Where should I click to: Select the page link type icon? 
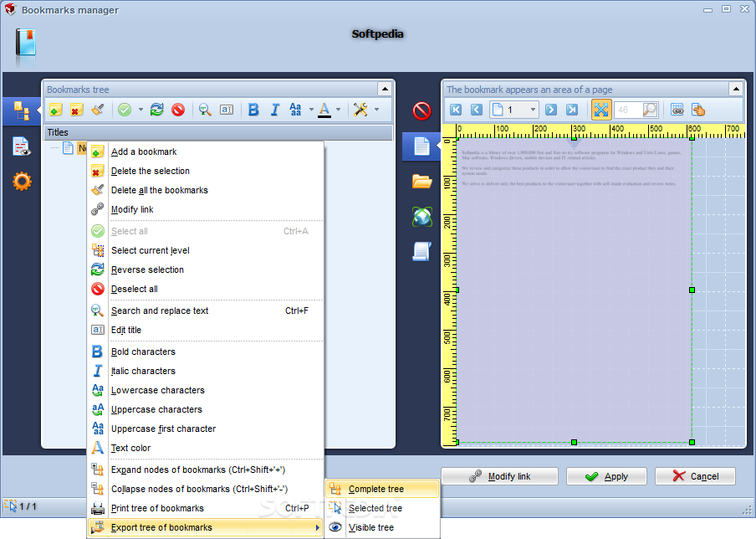(x=421, y=146)
